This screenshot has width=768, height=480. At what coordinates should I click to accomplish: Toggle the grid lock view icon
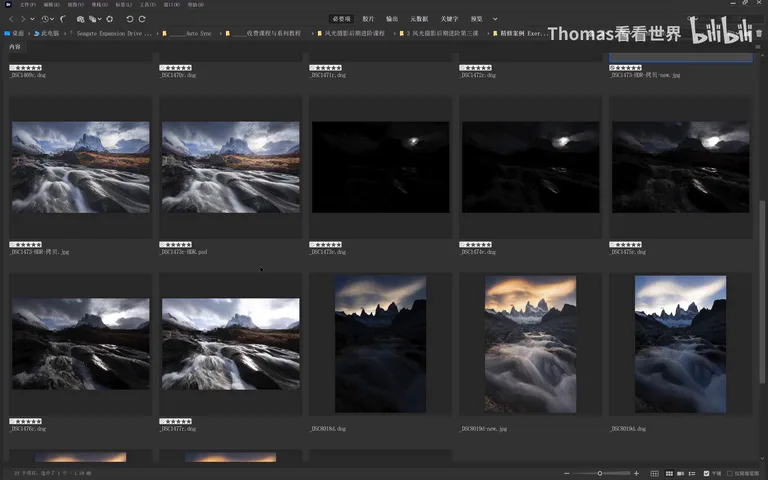654,473
